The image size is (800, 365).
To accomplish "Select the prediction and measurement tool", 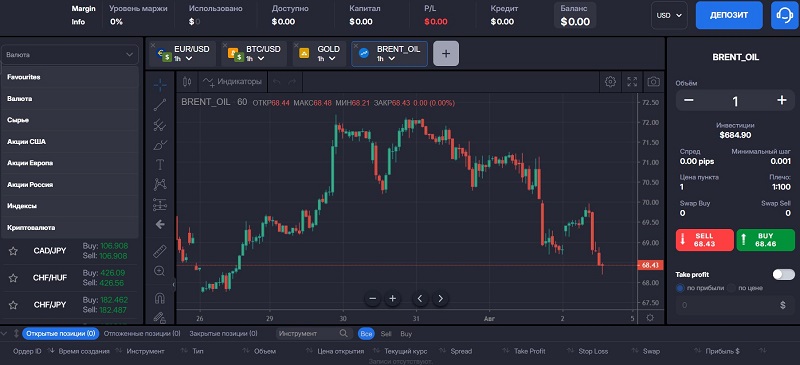I will (160, 205).
